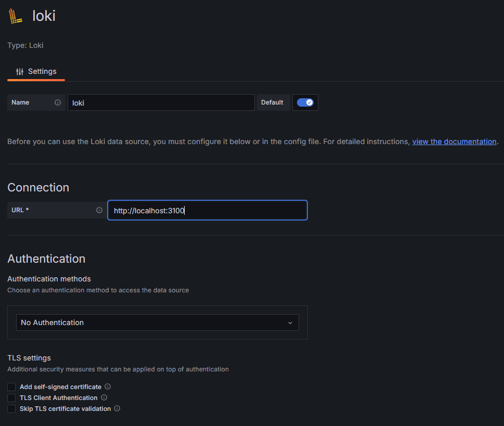Click the URL field info icon

[x=99, y=210]
